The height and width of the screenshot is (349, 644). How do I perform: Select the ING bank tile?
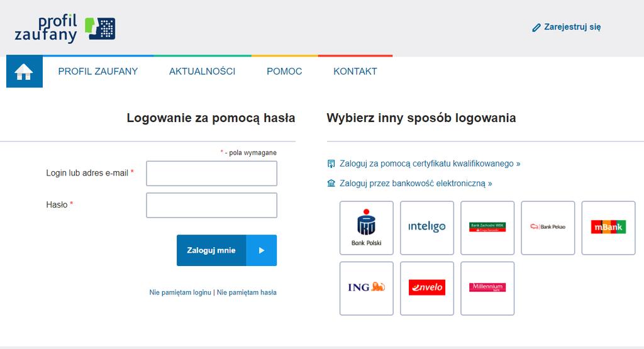[367, 288]
